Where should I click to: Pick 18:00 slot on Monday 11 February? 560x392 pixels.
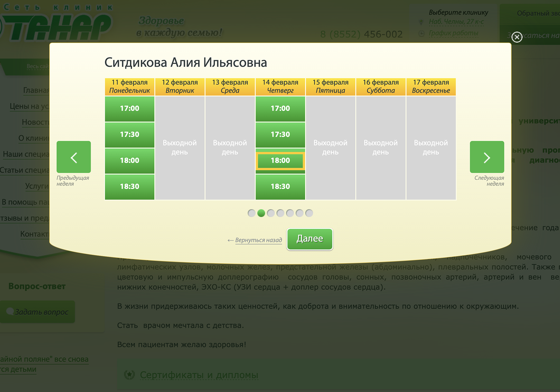pyautogui.click(x=130, y=160)
